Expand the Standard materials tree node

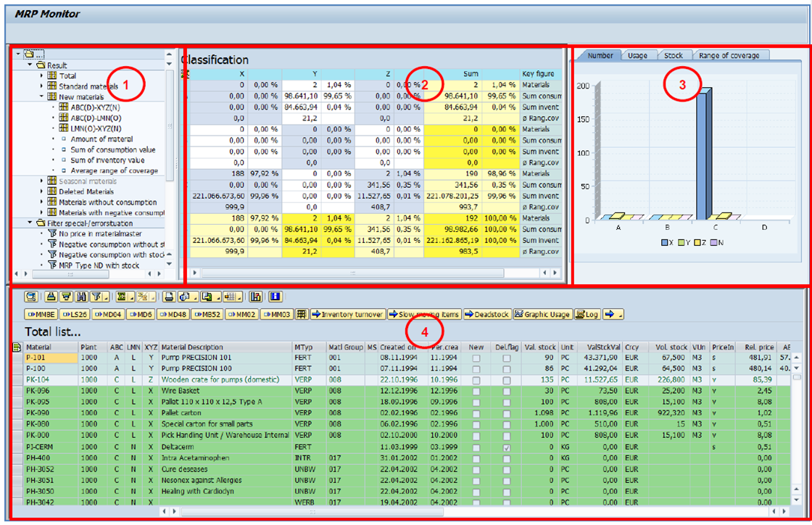coord(42,84)
